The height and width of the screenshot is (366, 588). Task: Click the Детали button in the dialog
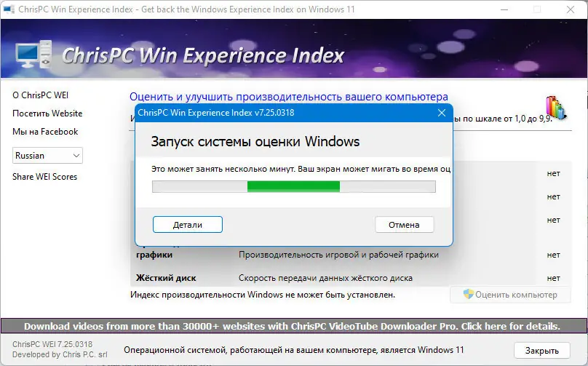pyautogui.click(x=188, y=225)
